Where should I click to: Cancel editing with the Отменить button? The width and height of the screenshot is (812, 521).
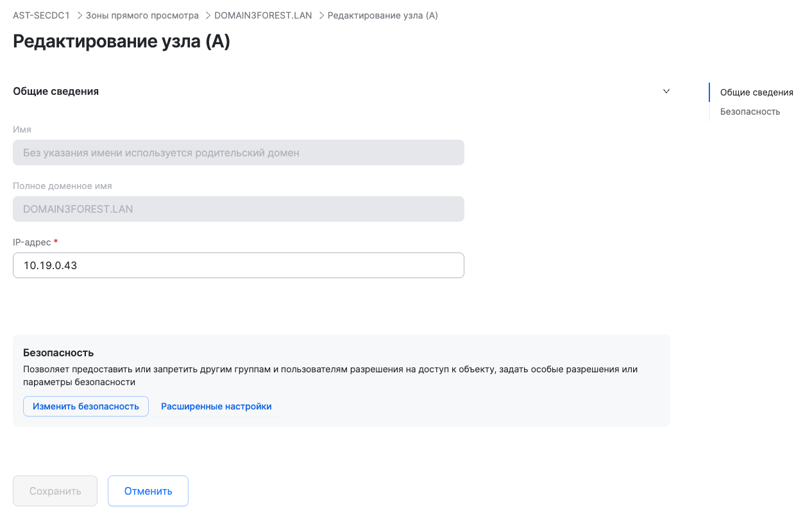click(148, 491)
